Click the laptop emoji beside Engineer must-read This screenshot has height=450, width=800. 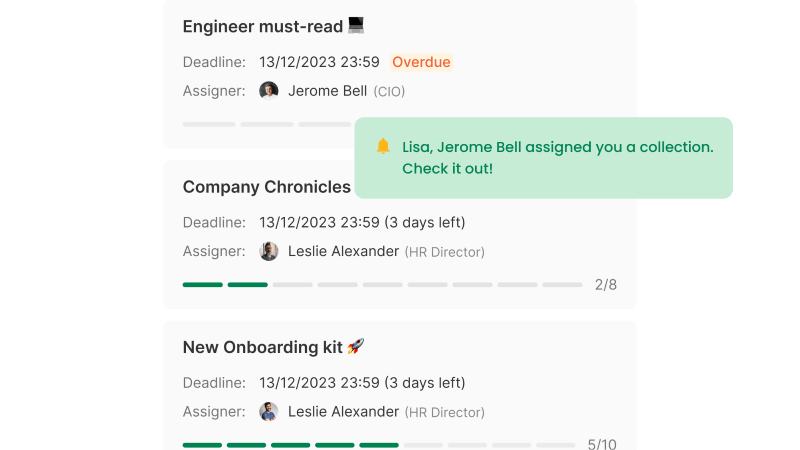click(x=358, y=26)
